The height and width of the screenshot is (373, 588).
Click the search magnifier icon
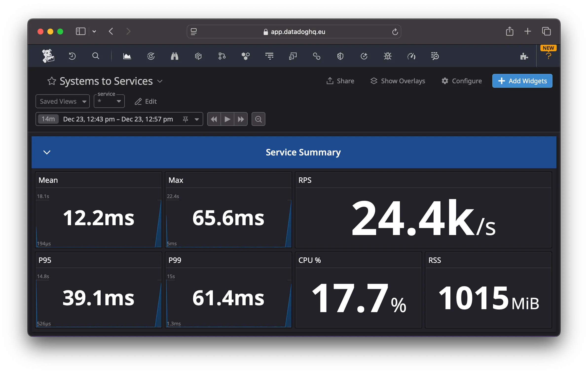95,56
